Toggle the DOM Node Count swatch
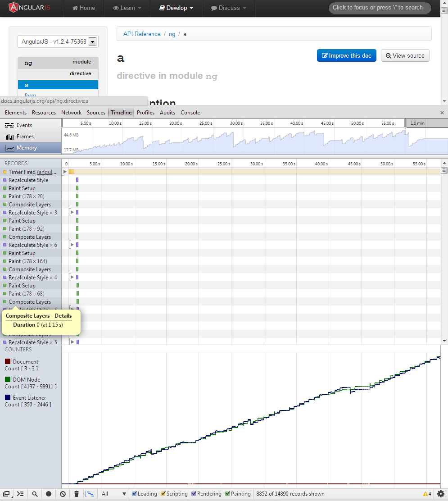 [x=8, y=379]
